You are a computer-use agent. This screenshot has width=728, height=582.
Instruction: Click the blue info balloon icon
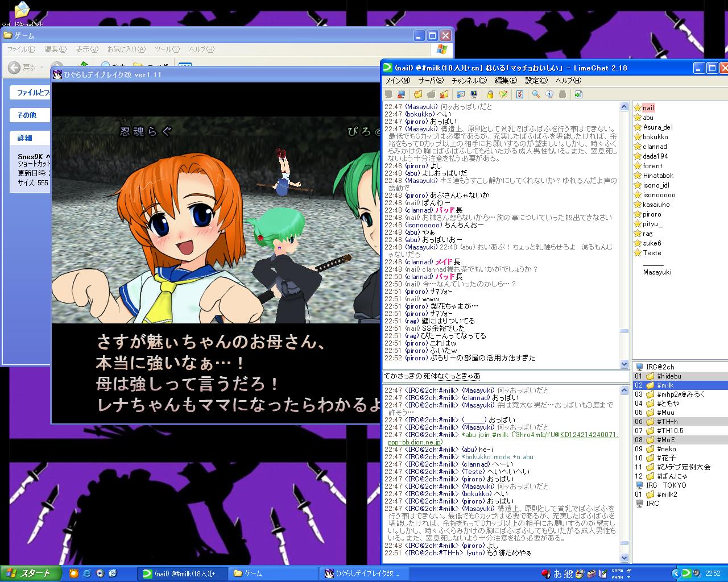[x=549, y=94]
